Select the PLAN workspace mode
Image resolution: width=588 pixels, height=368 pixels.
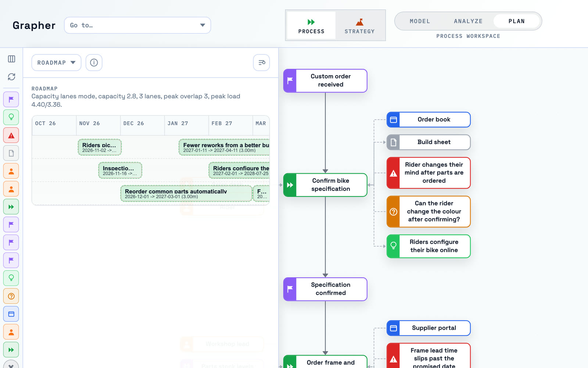[x=516, y=21]
